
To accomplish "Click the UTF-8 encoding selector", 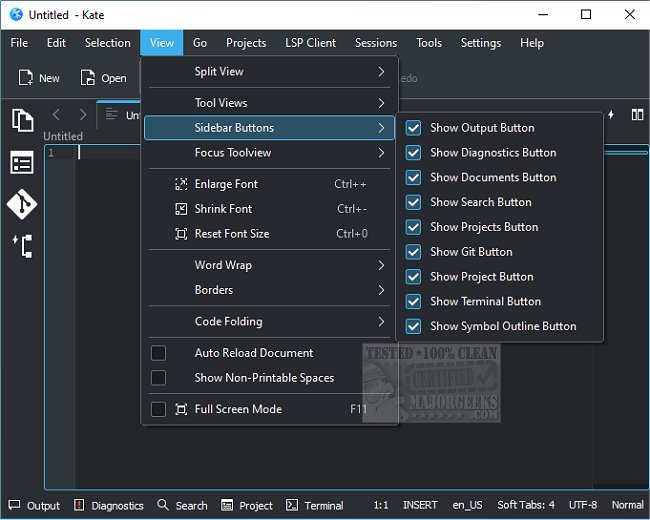I will (x=584, y=505).
